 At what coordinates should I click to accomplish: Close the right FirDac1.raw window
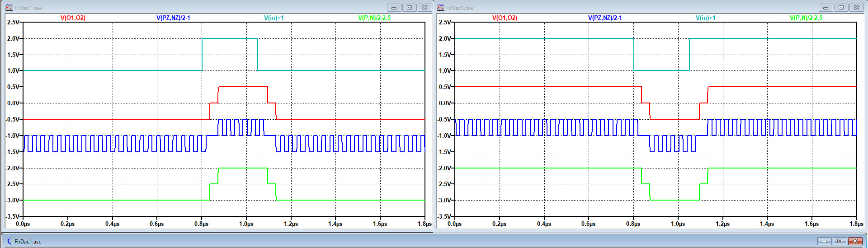point(856,8)
